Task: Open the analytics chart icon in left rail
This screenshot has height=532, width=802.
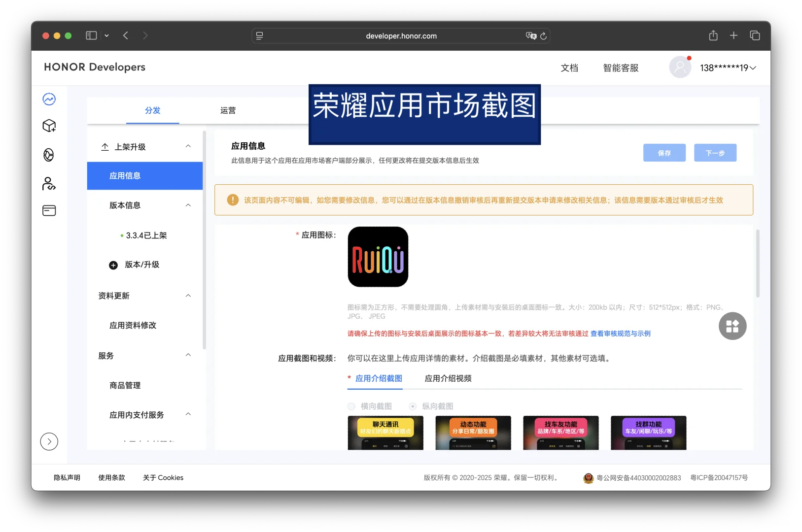Action: coord(49,99)
